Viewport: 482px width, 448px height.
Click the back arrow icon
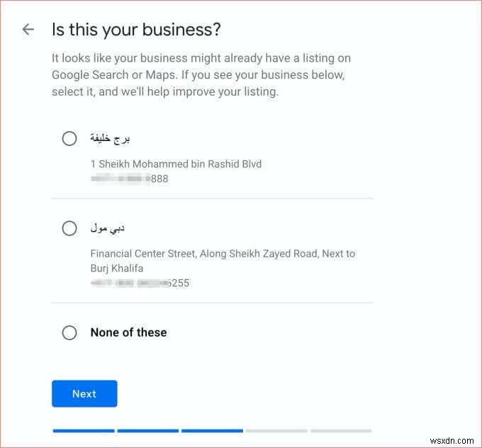click(28, 30)
